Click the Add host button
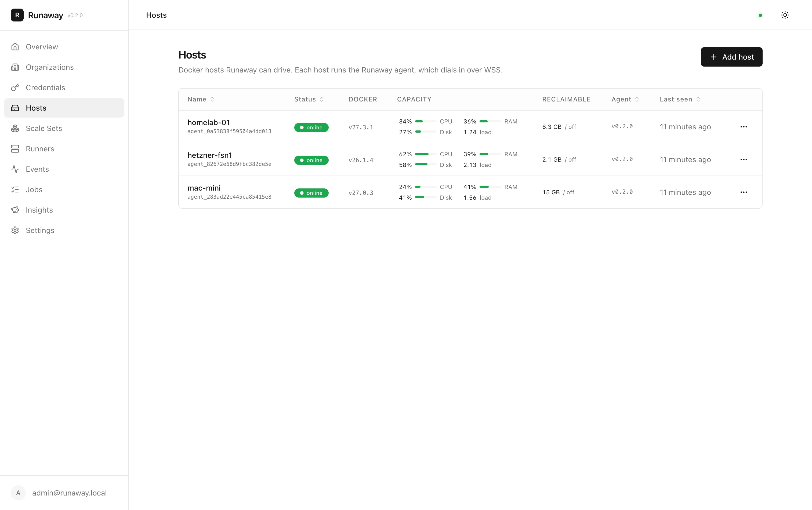This screenshot has height=510, width=812. tap(731, 57)
